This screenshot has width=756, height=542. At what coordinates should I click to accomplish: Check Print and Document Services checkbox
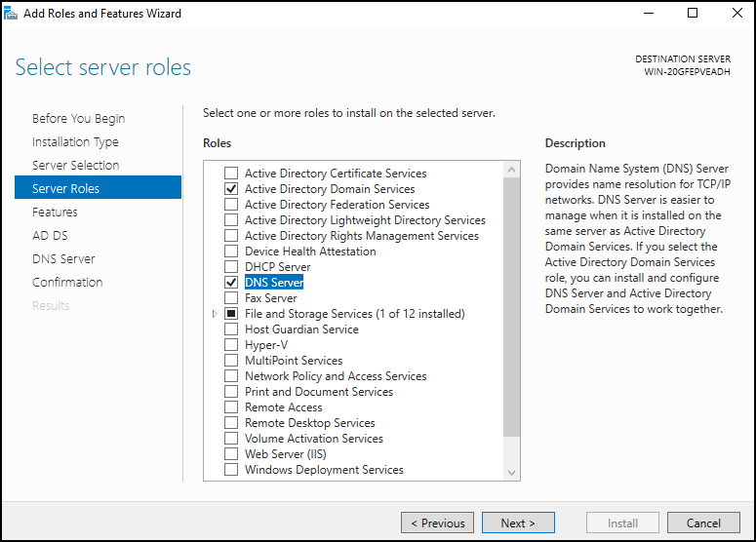click(231, 392)
